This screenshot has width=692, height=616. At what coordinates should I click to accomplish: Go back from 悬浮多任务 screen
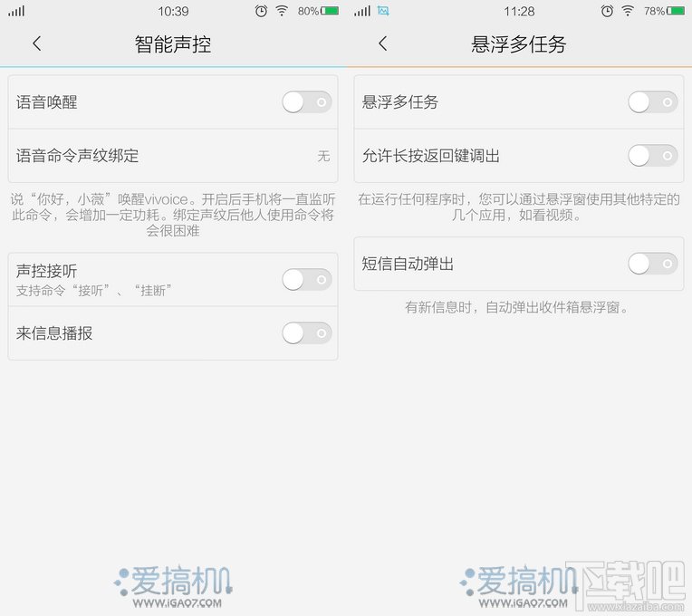(383, 43)
